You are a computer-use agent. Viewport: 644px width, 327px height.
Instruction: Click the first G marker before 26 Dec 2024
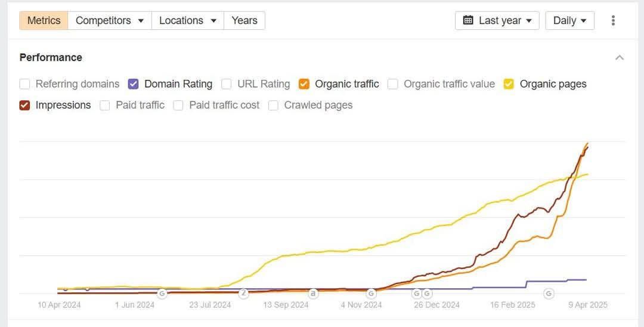point(417,294)
